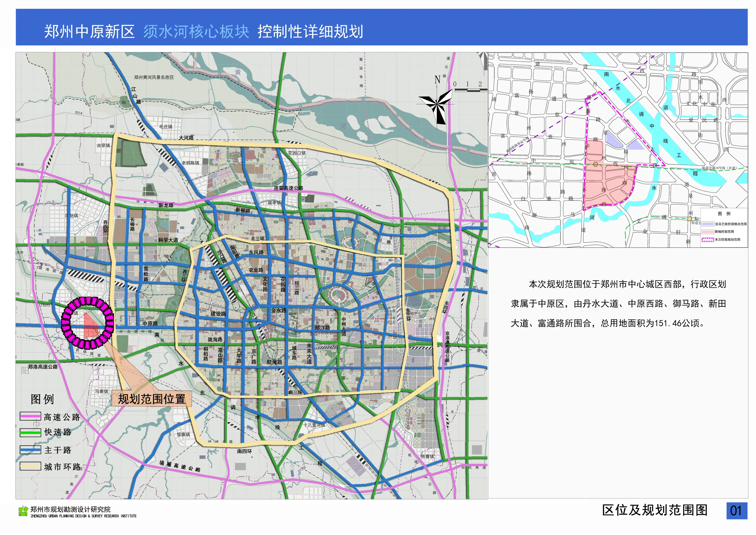756x535 pixels.
Task: Click title text 控制性详细规划
Action: pos(310,32)
